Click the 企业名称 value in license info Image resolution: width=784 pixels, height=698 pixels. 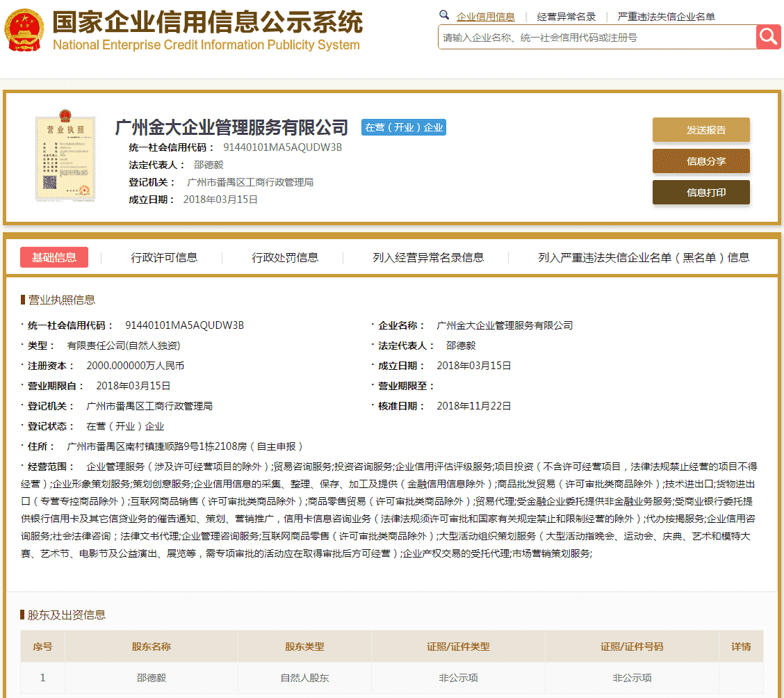tap(505, 325)
